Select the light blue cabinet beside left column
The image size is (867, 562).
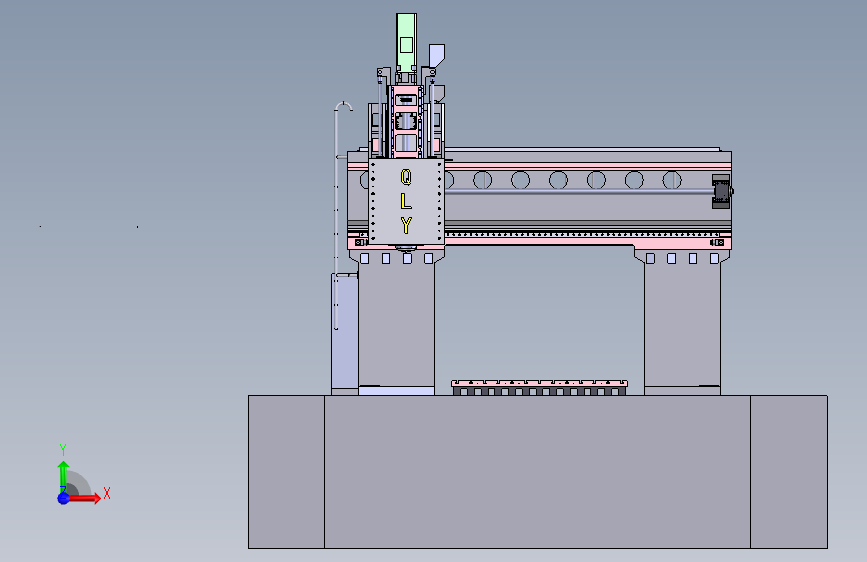[x=344, y=332]
